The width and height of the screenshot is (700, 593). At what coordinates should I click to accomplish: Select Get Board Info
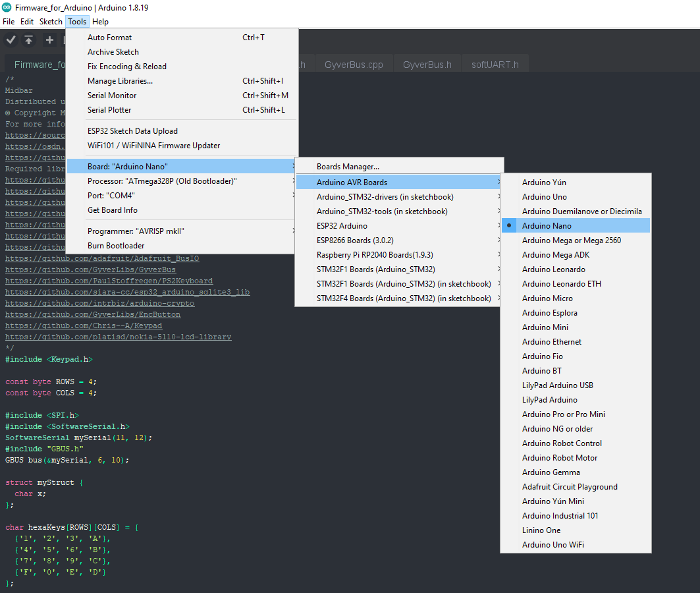[x=182, y=210]
